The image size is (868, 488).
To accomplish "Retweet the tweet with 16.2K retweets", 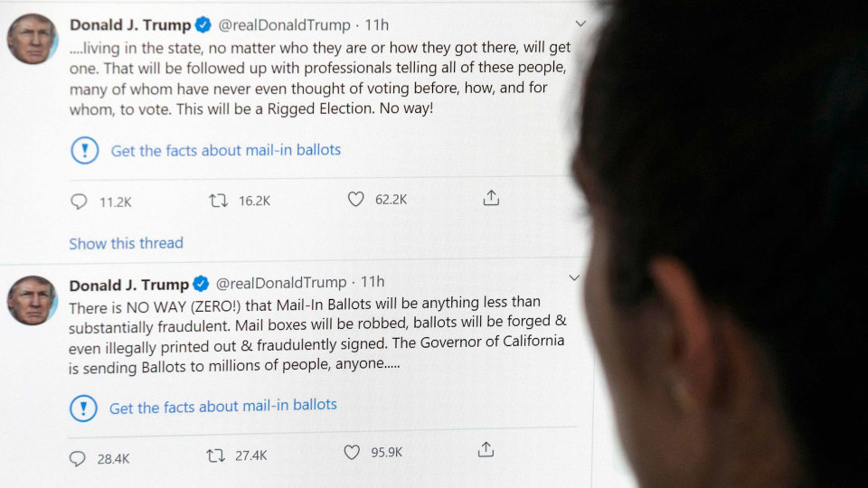I will click(219, 201).
